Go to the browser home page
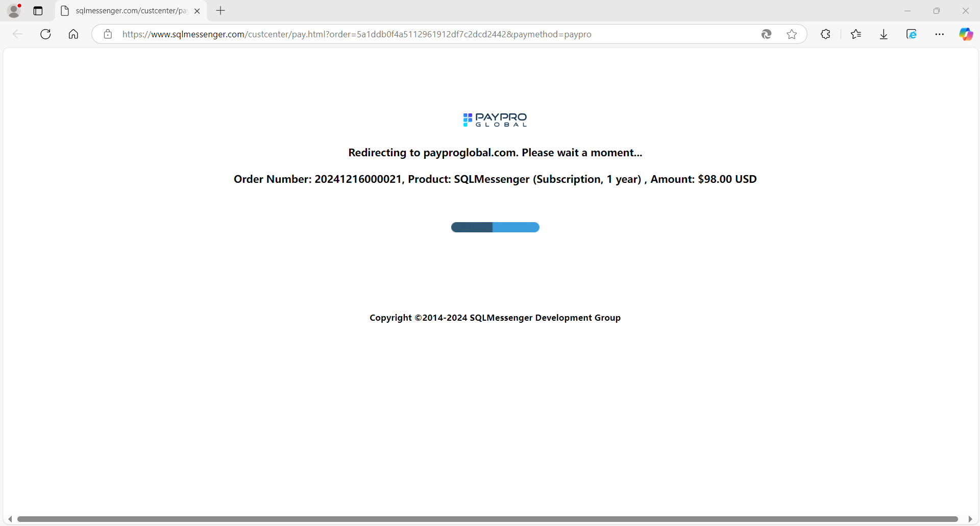Screen dimensions: 980x526 (x=73, y=34)
